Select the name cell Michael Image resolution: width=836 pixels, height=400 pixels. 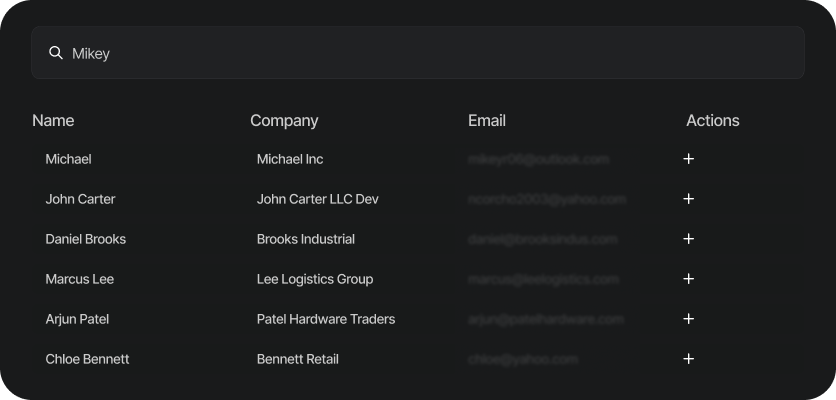pos(68,159)
